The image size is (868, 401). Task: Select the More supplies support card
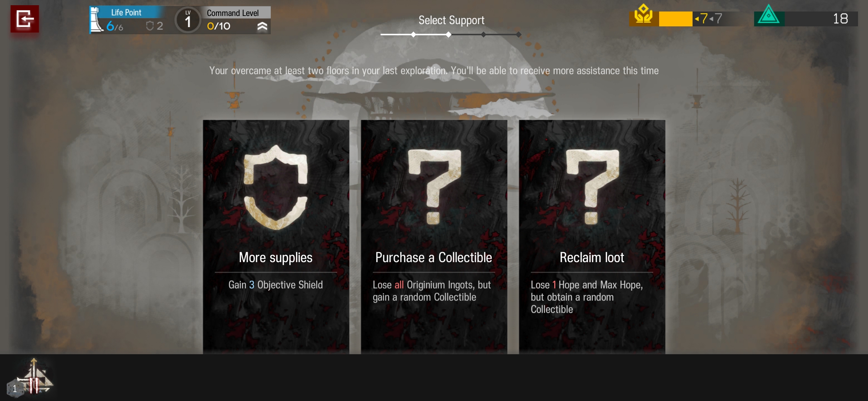(x=276, y=237)
